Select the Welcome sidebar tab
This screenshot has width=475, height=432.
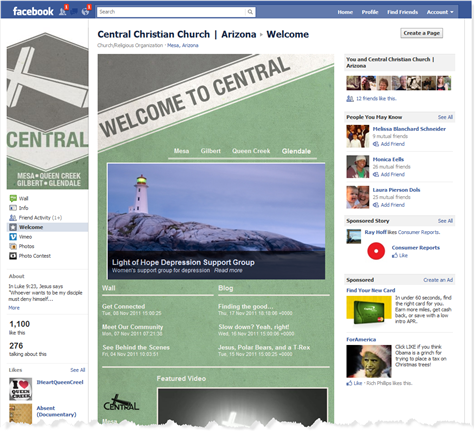48,227
